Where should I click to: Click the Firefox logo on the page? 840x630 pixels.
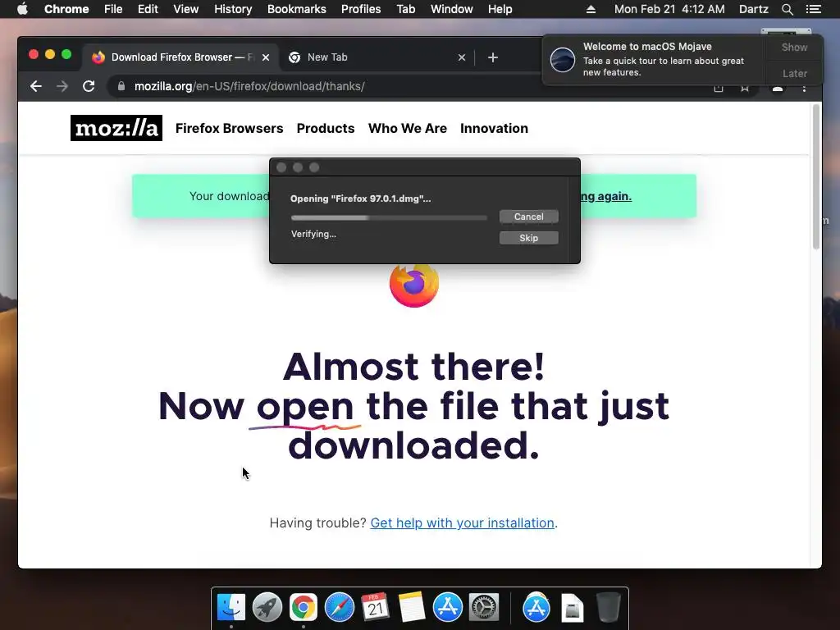pyautogui.click(x=413, y=285)
